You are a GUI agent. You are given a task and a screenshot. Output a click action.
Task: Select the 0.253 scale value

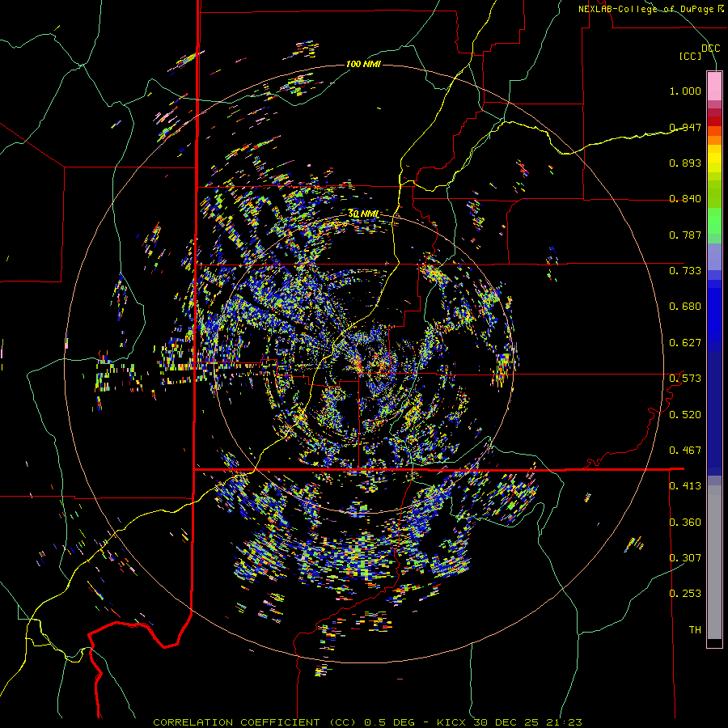pos(685,594)
